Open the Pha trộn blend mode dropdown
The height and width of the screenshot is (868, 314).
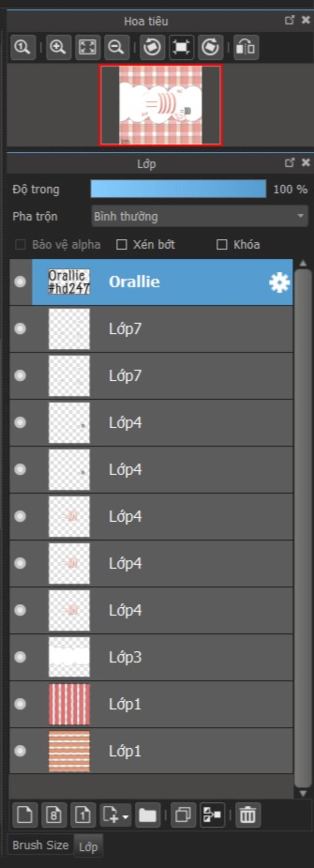pyautogui.click(x=200, y=216)
